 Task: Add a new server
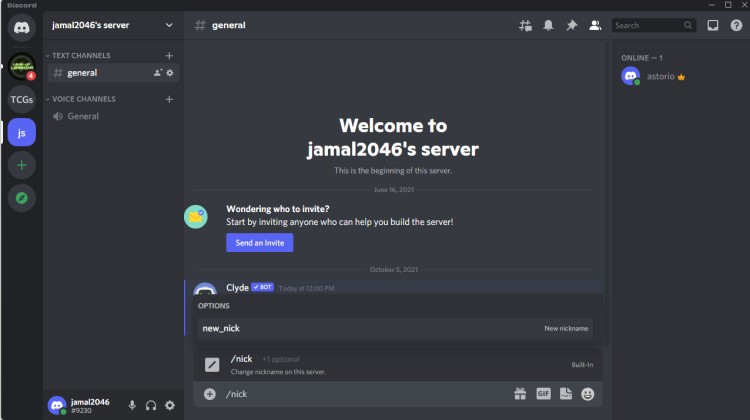tap(22, 166)
